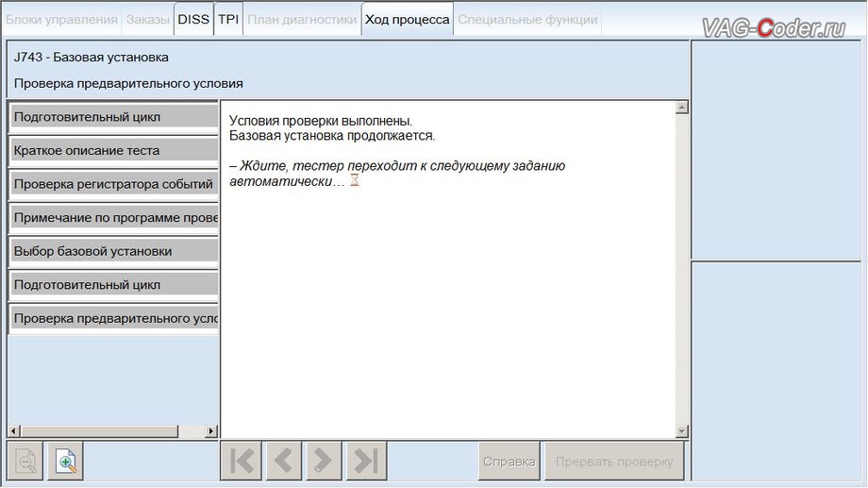Click text Условия проверки выполнены
Image resolution: width=868 pixels, height=488 pixels.
pos(321,121)
